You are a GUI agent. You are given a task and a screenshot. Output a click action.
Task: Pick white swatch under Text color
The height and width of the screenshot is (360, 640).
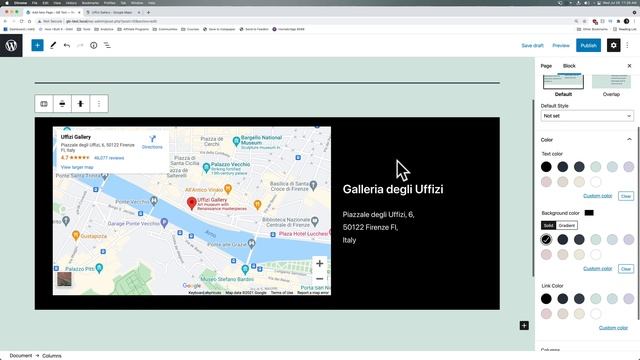coord(596,182)
